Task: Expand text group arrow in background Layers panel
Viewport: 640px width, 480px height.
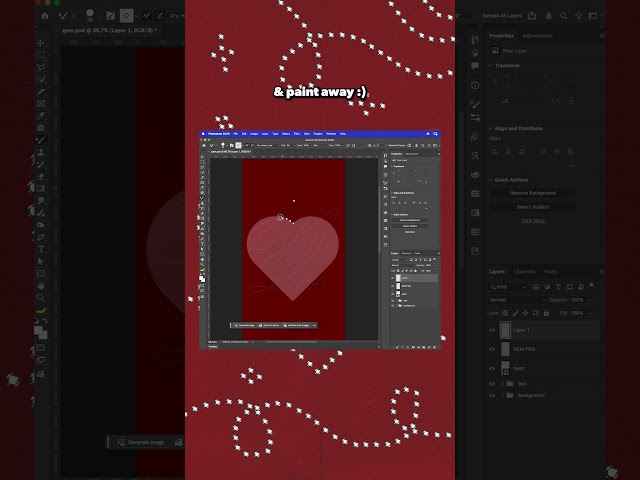Action: point(502,384)
